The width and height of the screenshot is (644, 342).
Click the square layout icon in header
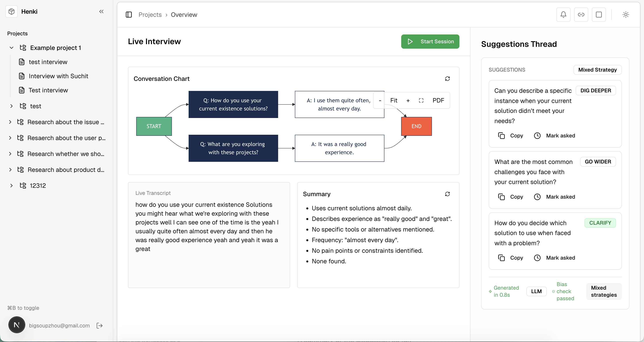pos(598,15)
